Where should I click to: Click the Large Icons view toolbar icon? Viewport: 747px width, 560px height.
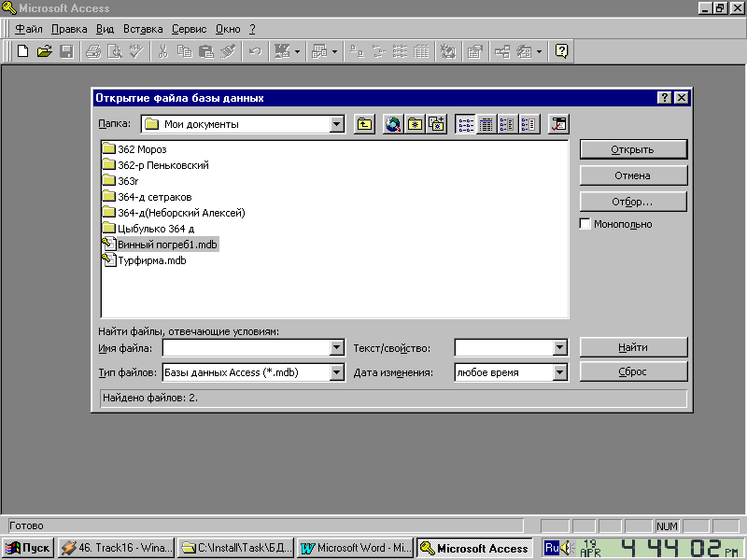(x=357, y=51)
